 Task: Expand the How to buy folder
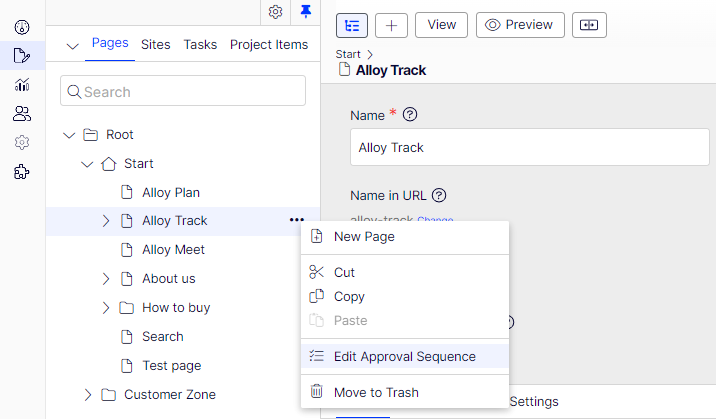[x=106, y=308]
